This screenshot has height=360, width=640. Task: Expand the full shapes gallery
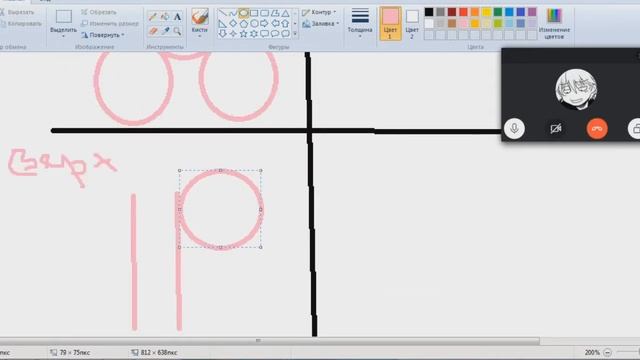295,34
